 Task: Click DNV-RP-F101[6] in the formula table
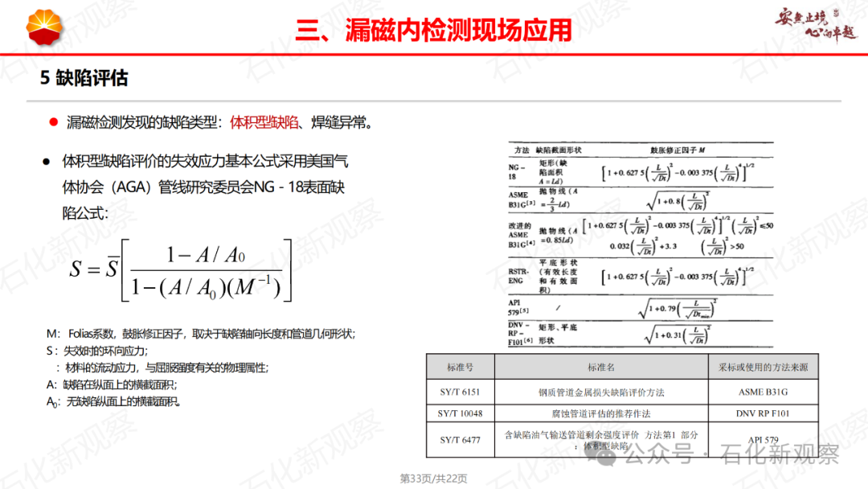click(x=520, y=334)
